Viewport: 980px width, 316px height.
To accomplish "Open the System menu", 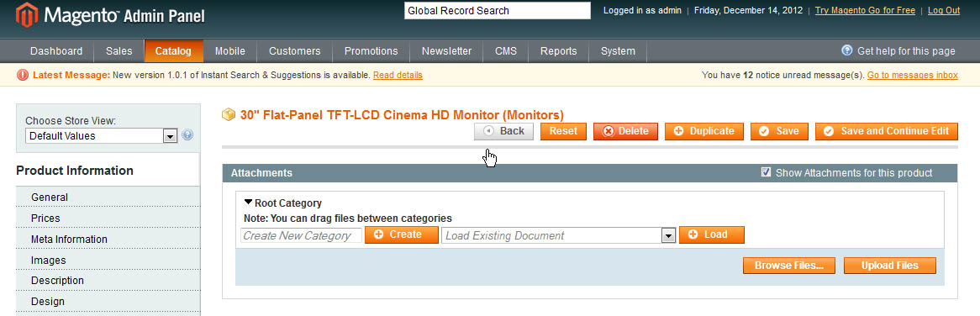I will click(618, 51).
